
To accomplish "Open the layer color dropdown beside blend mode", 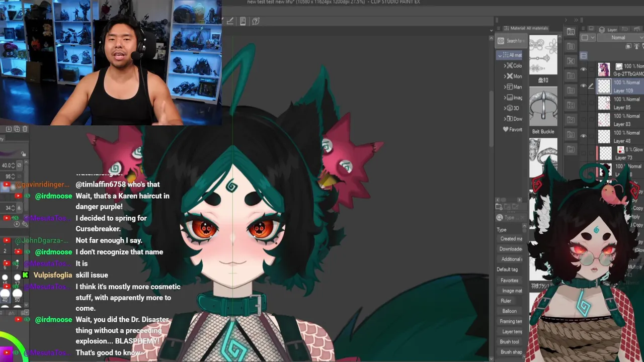I will point(587,38).
